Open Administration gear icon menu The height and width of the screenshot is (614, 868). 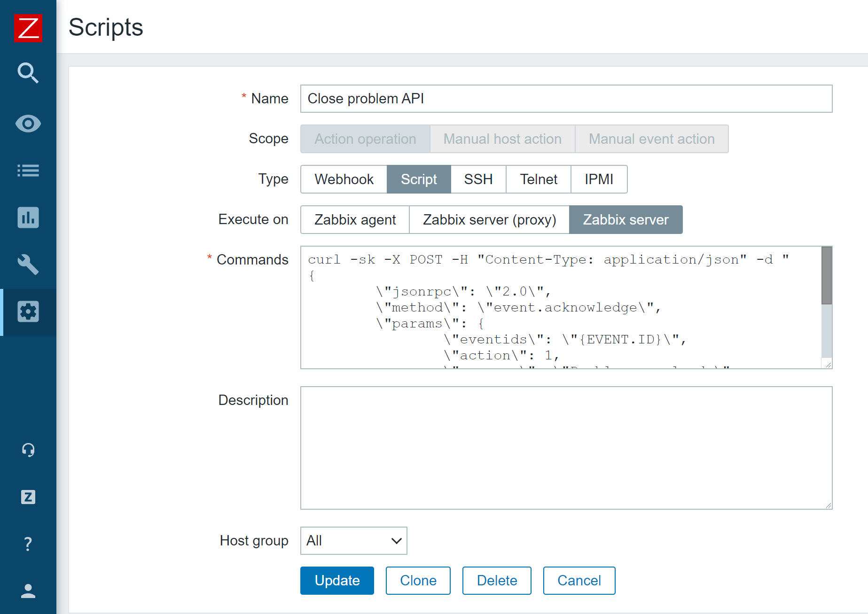click(28, 311)
